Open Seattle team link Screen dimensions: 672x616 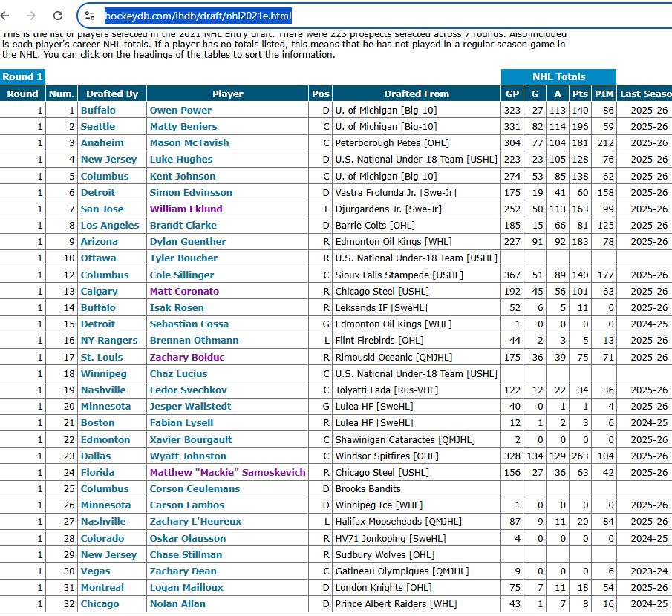(x=98, y=126)
